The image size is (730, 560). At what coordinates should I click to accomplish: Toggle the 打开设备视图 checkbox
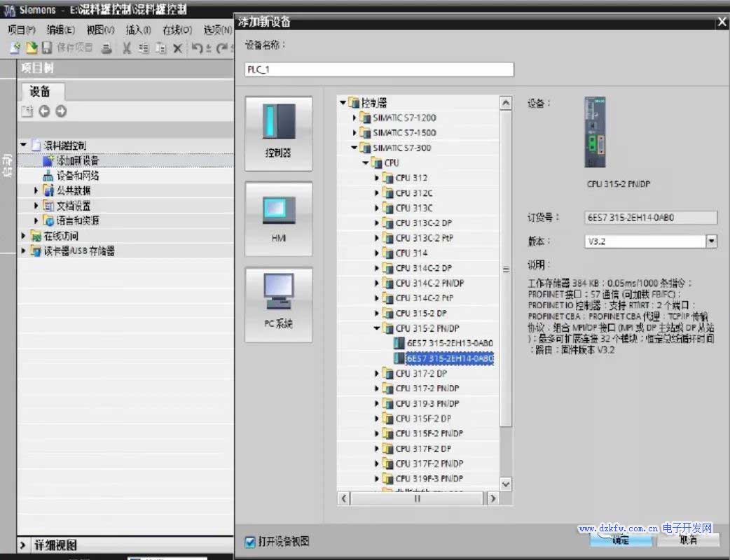pos(250,541)
